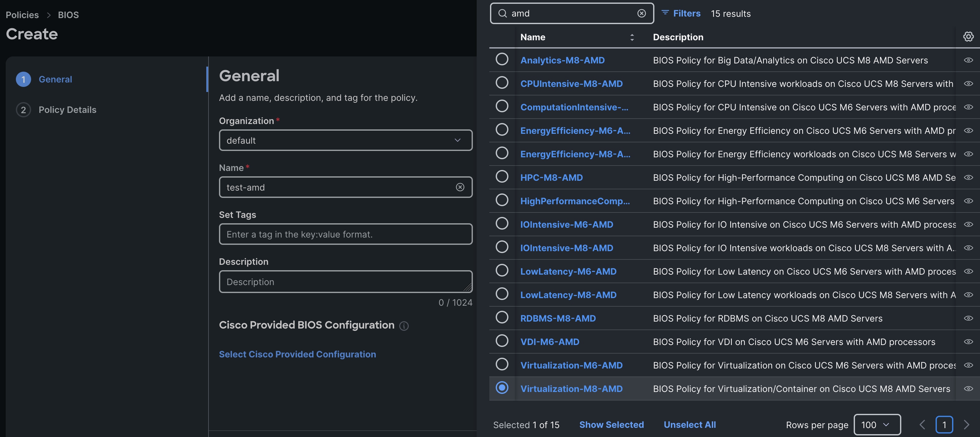Select the LowLatency-M6-AMD radio button

coord(502,271)
